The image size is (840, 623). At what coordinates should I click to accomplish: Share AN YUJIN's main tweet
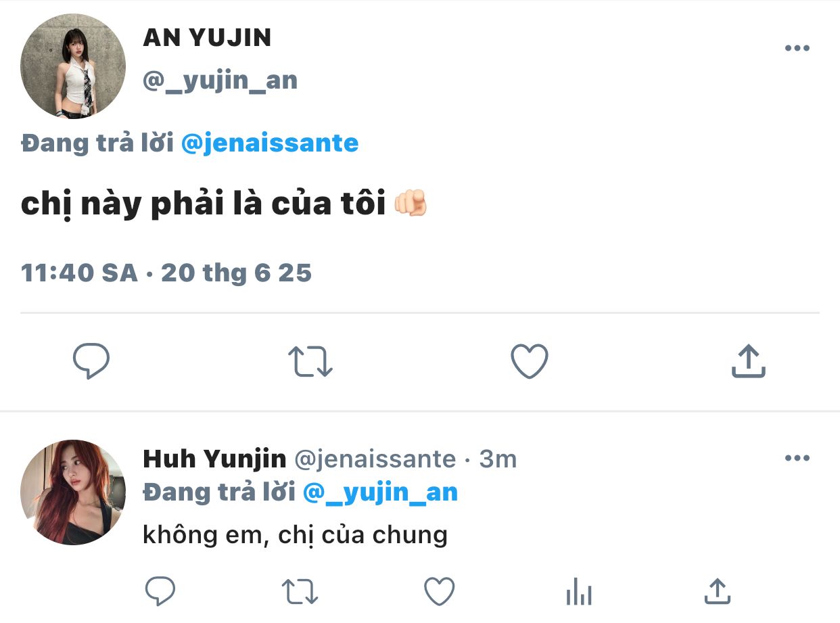(x=748, y=361)
